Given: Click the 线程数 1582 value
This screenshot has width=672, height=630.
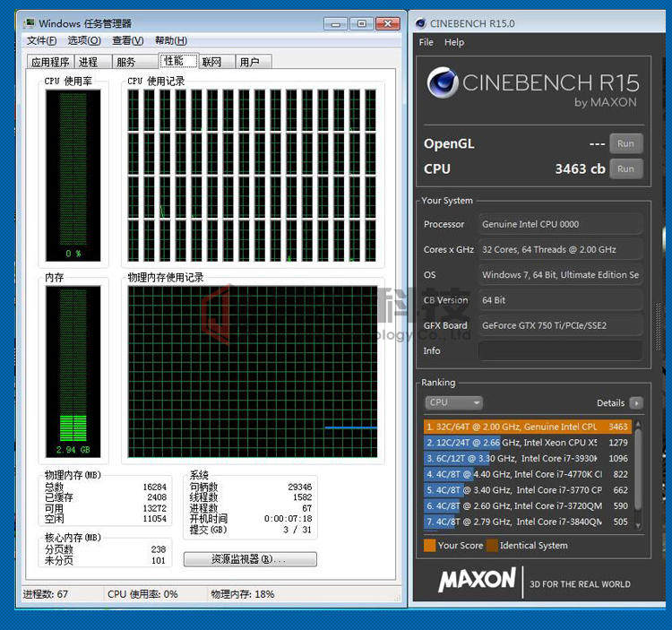Looking at the screenshot, I should pyautogui.click(x=302, y=497).
